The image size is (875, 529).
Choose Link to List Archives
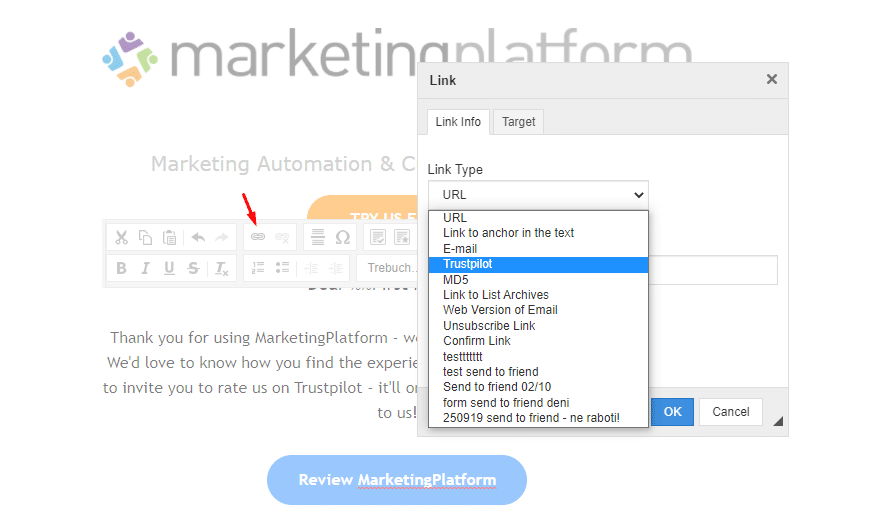pos(538,295)
